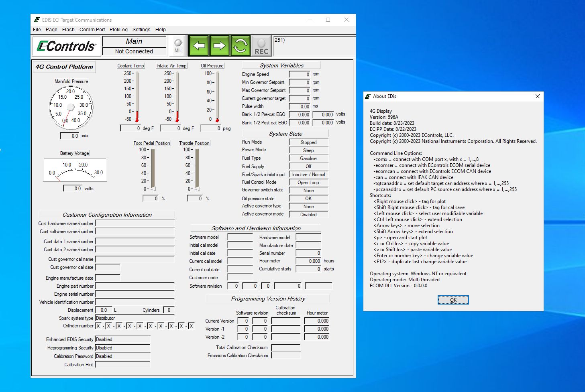Open the Flash menu

point(68,30)
